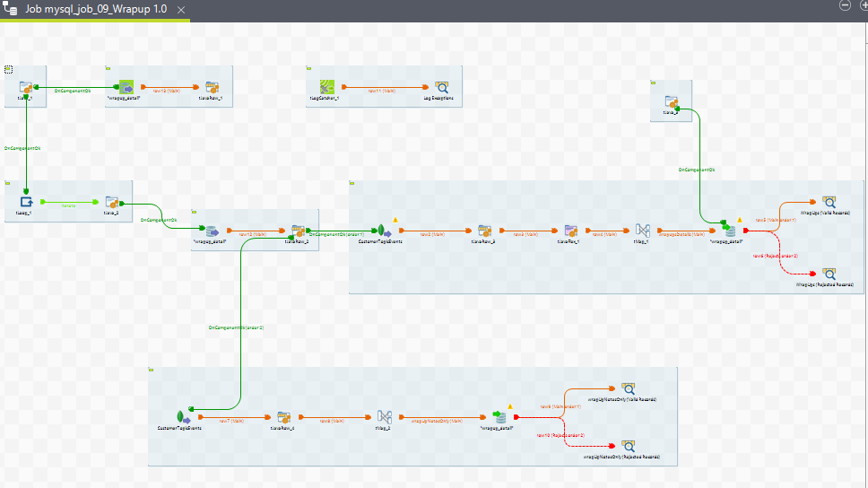This screenshot has width=868, height=488.
Task: Select WrapUps (Rejected Records) log component
Action: click(829, 273)
